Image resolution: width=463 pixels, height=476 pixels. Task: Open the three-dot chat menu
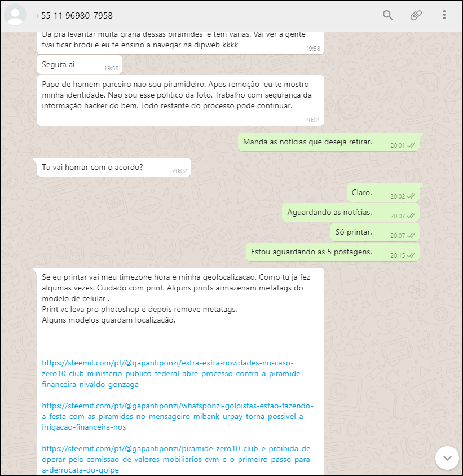[444, 15]
